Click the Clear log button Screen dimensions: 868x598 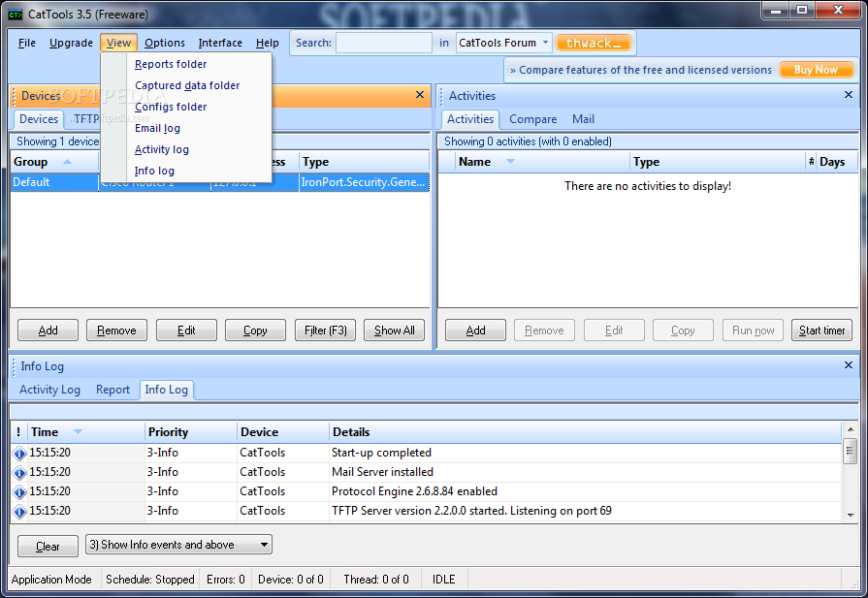click(48, 546)
